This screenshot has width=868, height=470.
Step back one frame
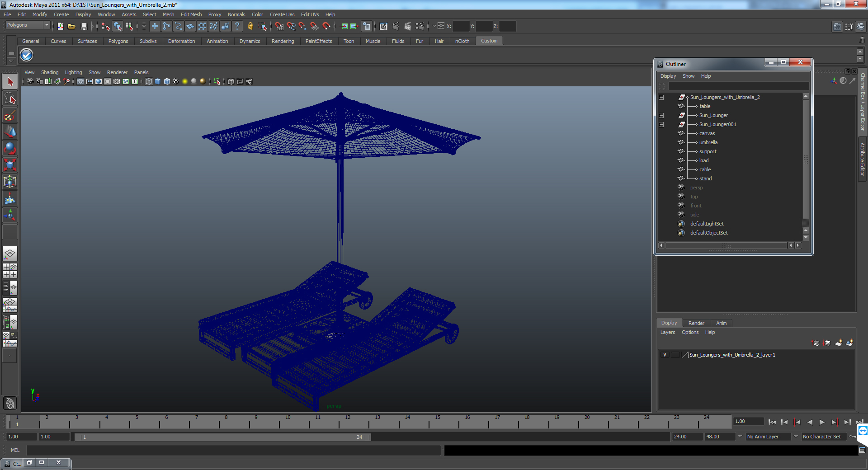coord(784,422)
